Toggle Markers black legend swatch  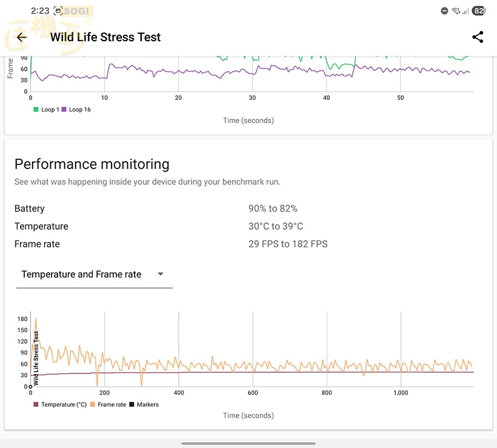132,404
